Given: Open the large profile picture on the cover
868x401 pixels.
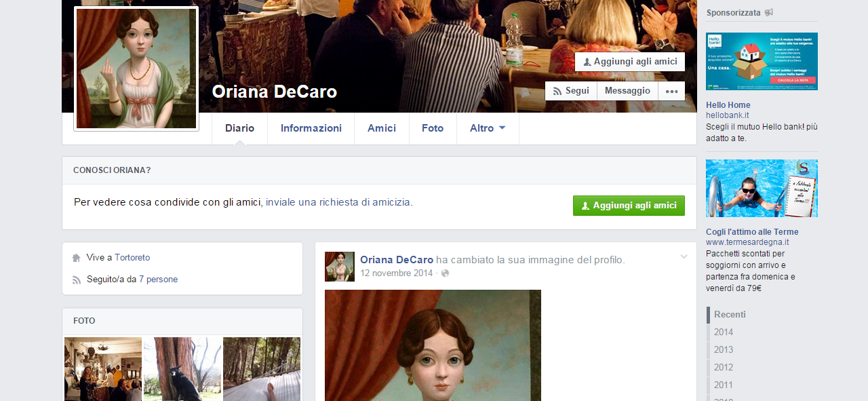Looking at the screenshot, I should 136,69.
